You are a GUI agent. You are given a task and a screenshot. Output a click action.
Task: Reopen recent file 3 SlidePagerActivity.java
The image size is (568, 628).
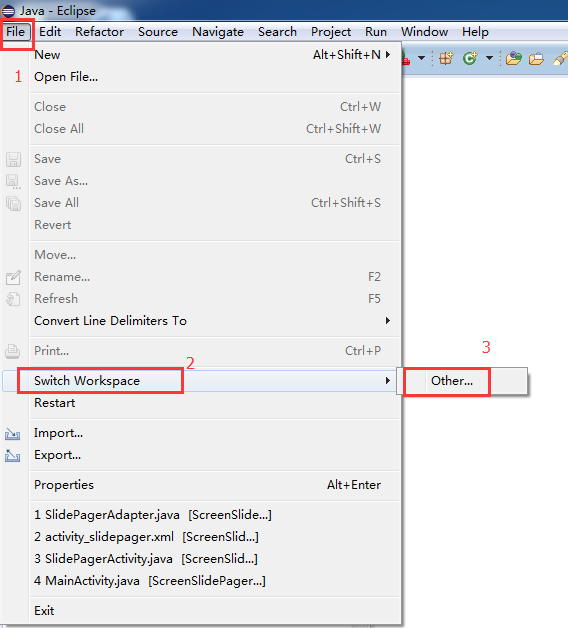pos(215,559)
